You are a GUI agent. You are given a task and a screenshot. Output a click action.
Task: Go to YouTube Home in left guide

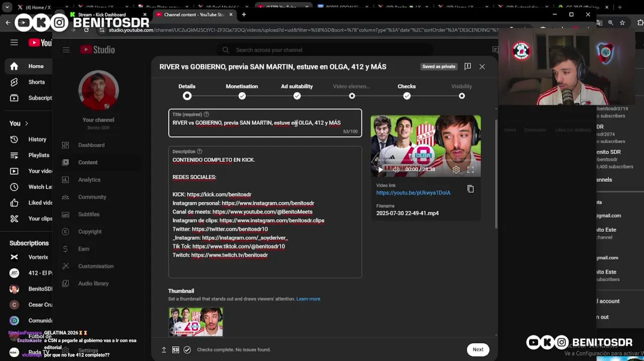(x=28, y=66)
